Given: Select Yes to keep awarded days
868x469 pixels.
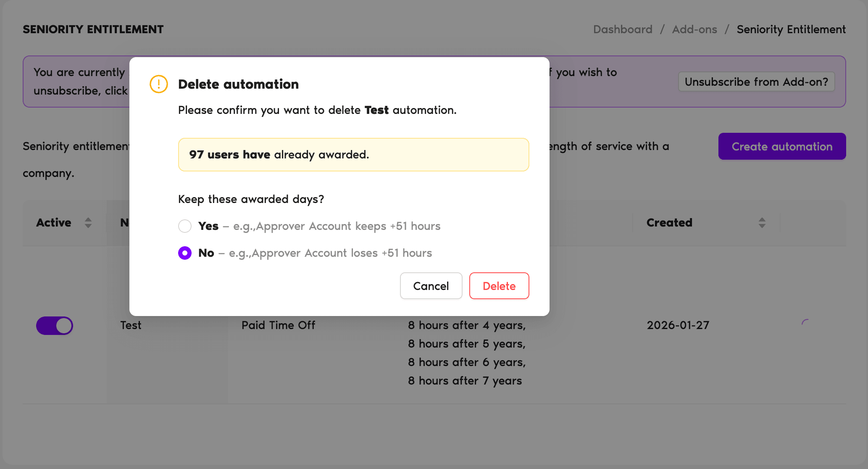Looking at the screenshot, I should (x=184, y=226).
